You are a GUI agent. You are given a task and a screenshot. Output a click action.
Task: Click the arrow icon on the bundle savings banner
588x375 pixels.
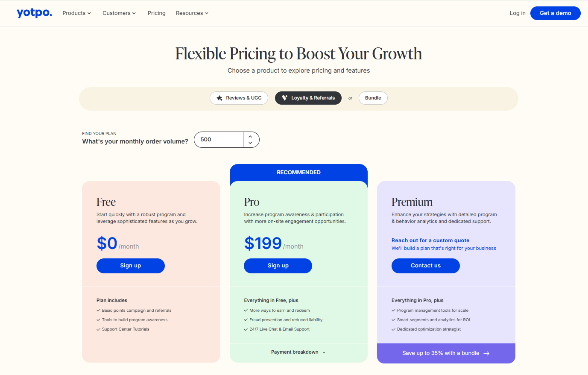coord(487,353)
